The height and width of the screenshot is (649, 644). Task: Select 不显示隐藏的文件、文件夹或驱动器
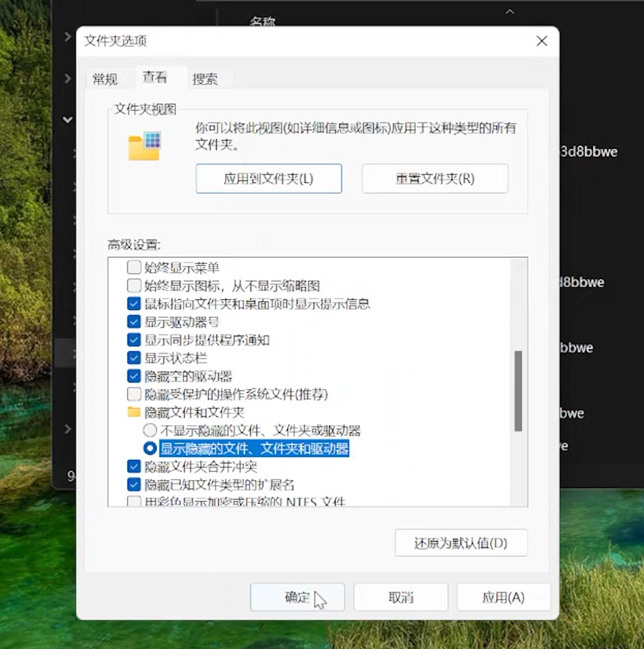(x=150, y=430)
